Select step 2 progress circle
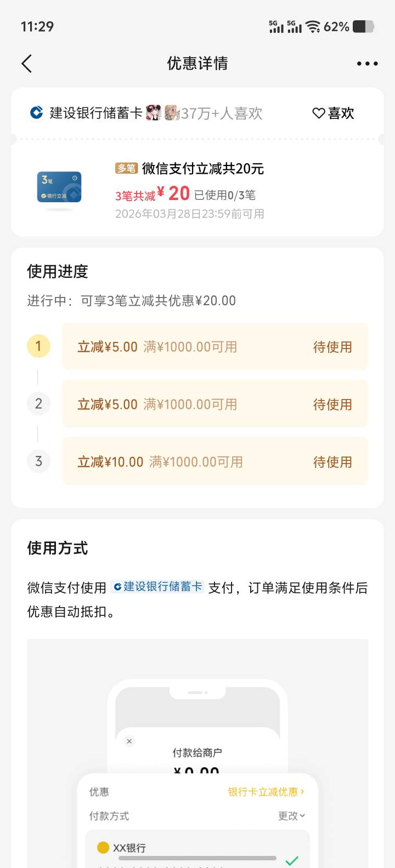This screenshot has height=868, width=395. 38,404
